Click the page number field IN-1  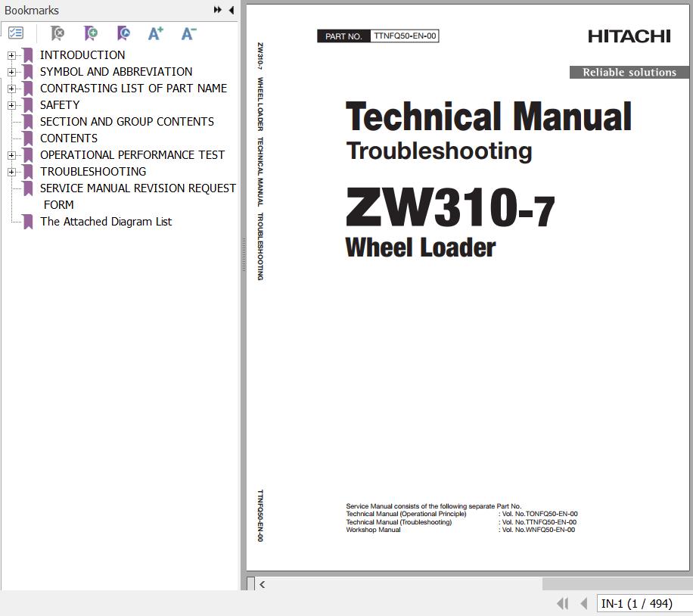(x=645, y=604)
